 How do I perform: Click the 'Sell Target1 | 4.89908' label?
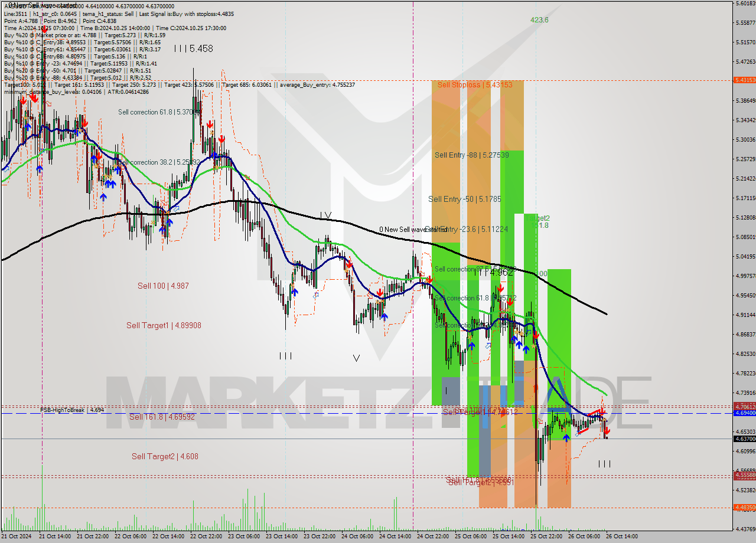click(x=164, y=325)
